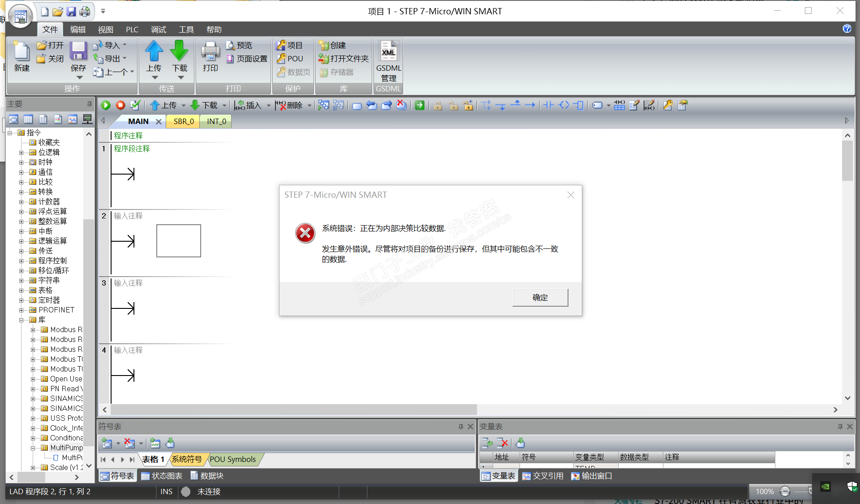Switch to the SBR_0 tab
860x504 pixels.
[184, 121]
